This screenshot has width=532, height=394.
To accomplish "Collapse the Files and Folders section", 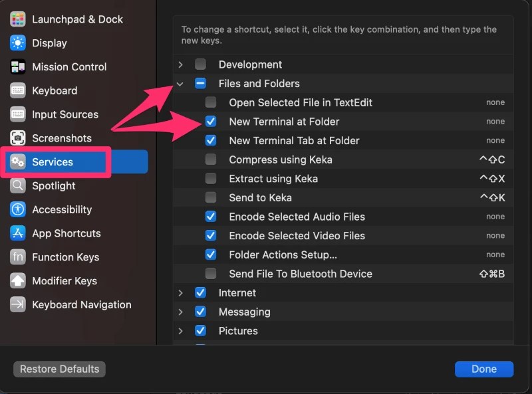I will tap(180, 83).
